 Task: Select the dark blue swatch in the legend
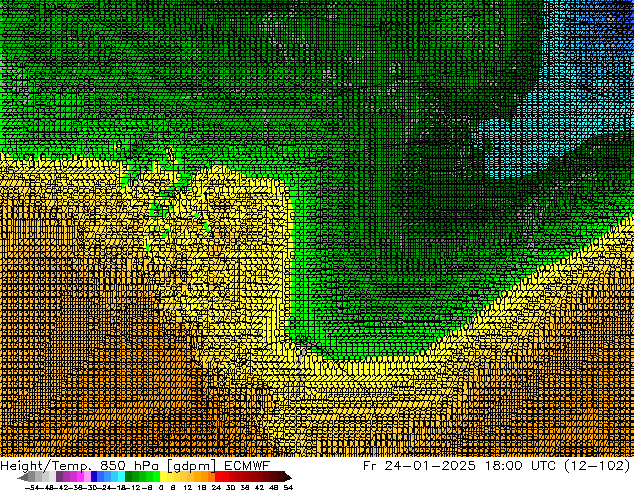coord(94,476)
